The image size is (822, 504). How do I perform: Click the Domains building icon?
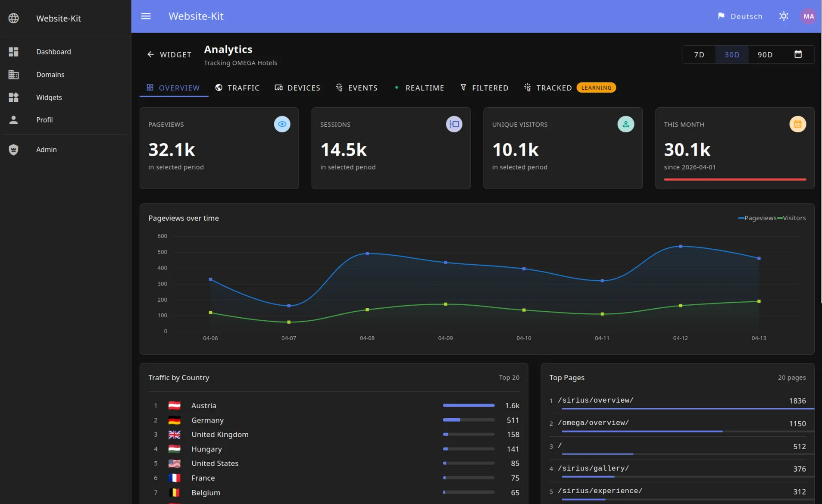[13, 75]
